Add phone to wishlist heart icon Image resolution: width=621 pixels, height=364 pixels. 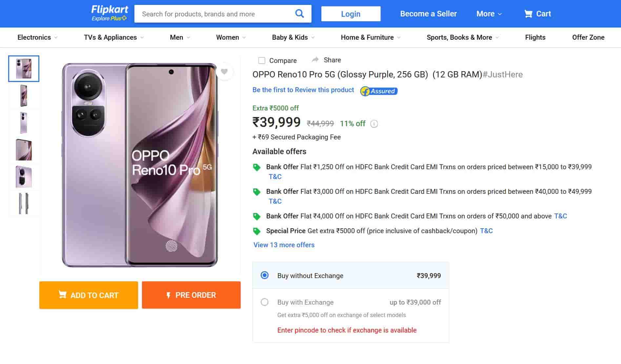pos(224,71)
